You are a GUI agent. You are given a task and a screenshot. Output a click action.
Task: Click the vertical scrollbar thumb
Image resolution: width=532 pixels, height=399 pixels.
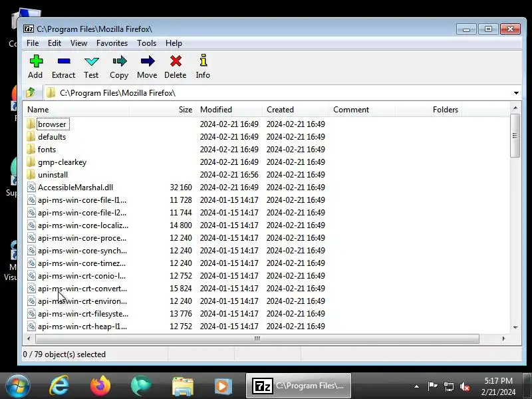(x=515, y=136)
